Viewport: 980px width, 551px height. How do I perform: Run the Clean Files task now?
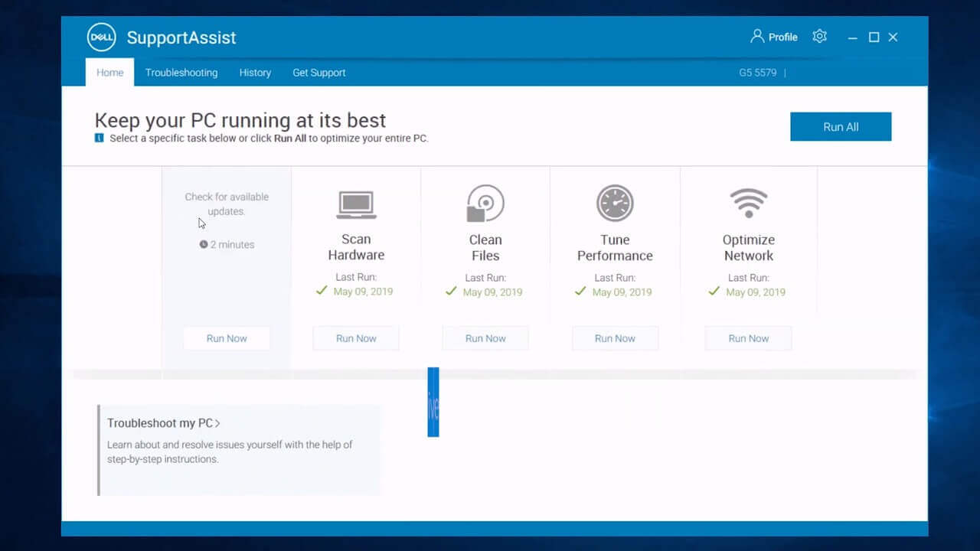485,337
